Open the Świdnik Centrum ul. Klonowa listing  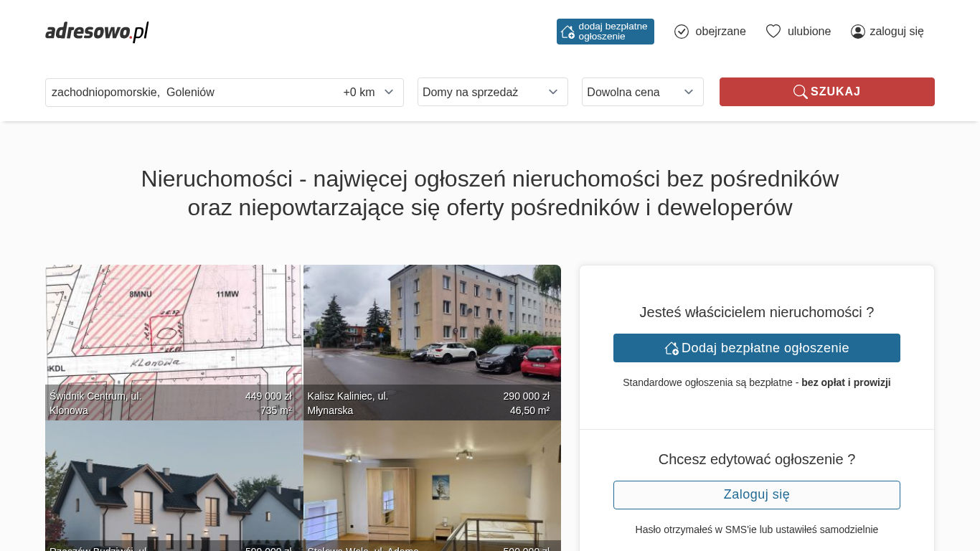[174, 342]
